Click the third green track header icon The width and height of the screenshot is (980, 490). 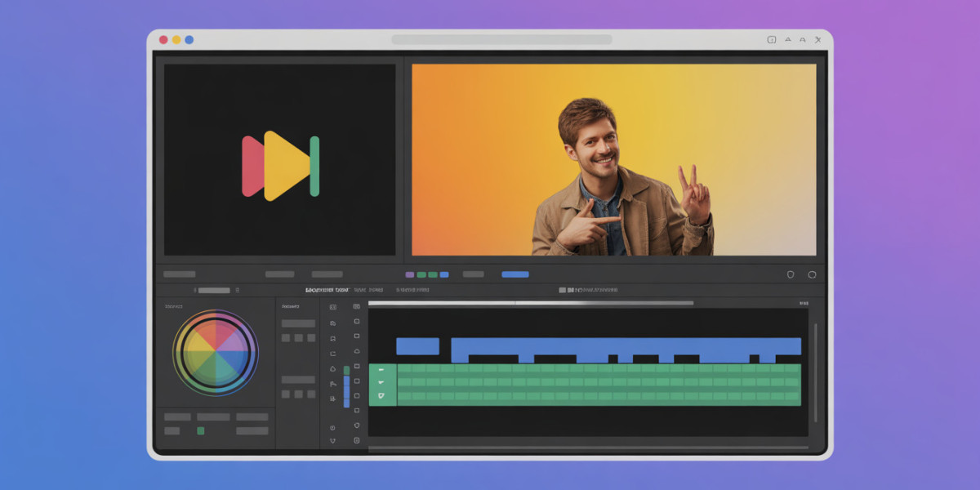click(381, 397)
